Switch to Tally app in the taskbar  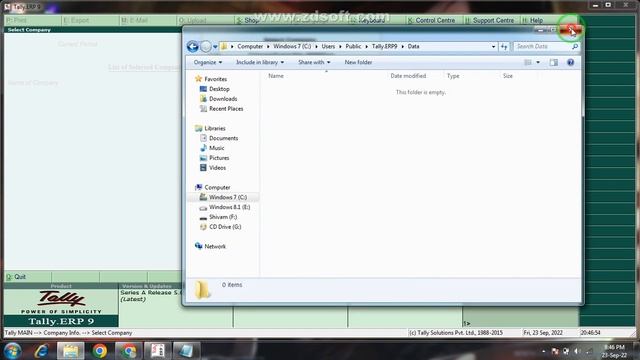point(158,351)
